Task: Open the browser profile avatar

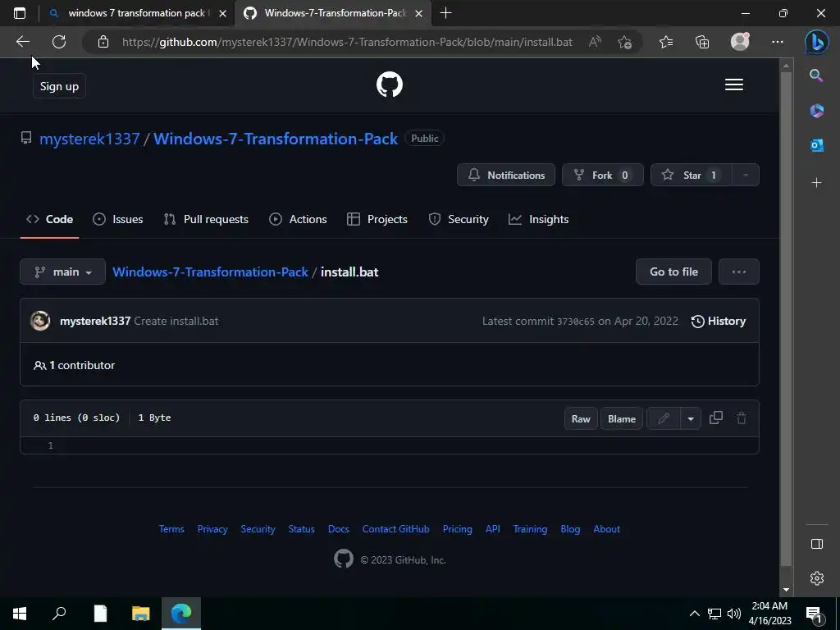Action: [x=740, y=42]
